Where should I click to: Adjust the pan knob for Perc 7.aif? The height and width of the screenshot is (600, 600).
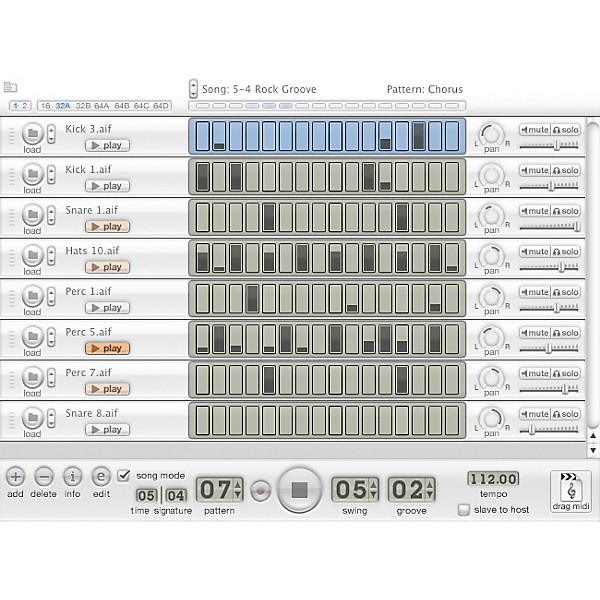click(492, 378)
